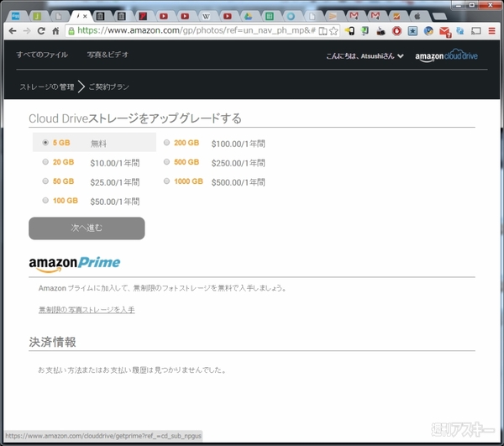Open the Chrome hamburger menu

click(x=491, y=31)
